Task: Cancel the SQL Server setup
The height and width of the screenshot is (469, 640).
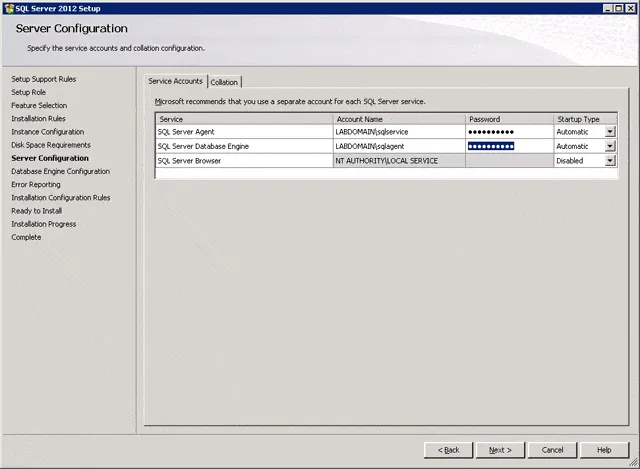Action: (552, 450)
